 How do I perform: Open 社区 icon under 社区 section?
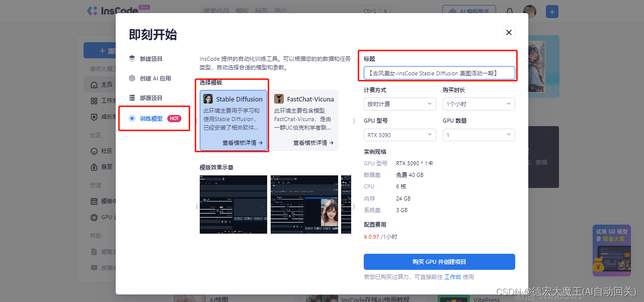point(94,151)
